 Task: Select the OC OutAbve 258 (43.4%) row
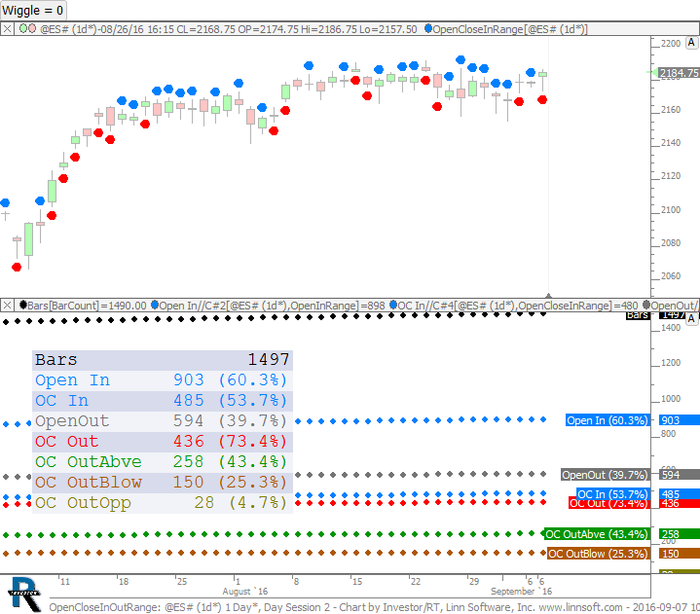click(x=163, y=462)
